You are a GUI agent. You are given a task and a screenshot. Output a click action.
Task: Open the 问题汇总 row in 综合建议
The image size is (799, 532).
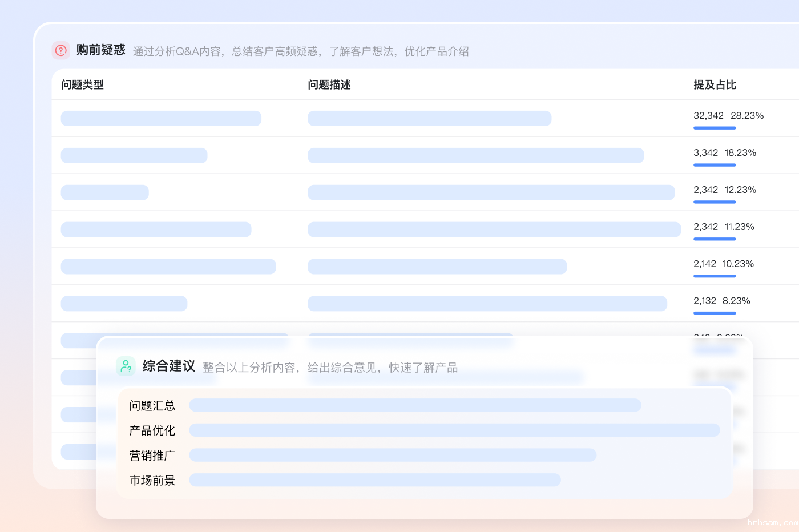click(x=152, y=405)
